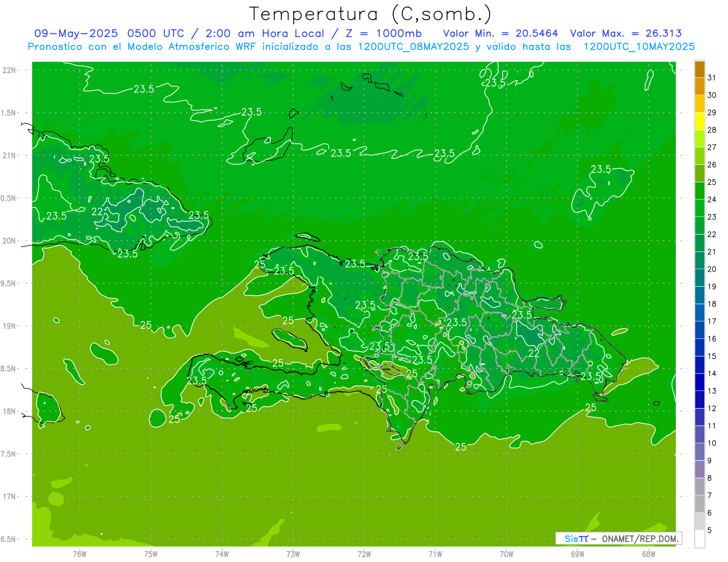Click legend value "17"
The width and height of the screenshot is (728, 562).
click(x=712, y=321)
